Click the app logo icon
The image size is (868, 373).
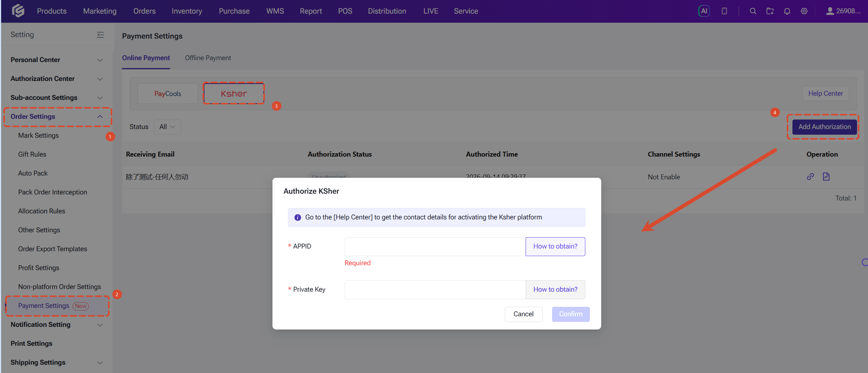point(18,11)
